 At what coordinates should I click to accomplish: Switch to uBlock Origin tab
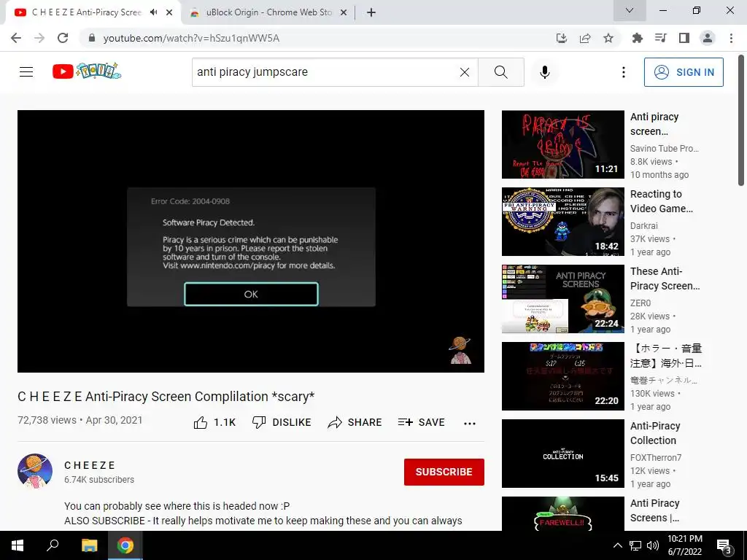[268, 12]
